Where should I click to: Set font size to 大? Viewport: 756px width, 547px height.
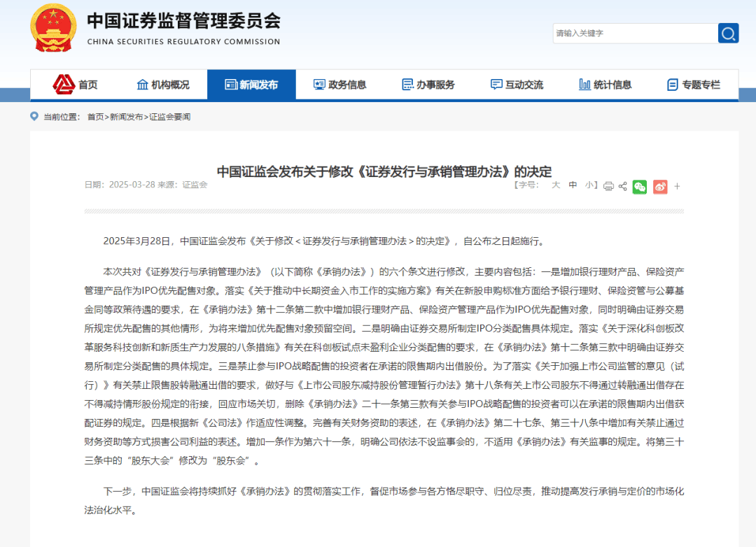(x=556, y=185)
